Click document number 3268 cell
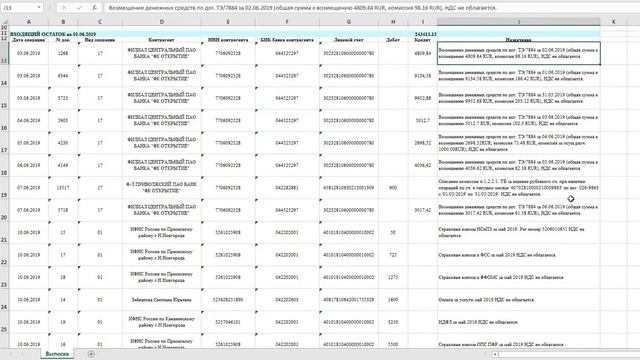The width and height of the screenshot is (640, 360). coord(63,53)
